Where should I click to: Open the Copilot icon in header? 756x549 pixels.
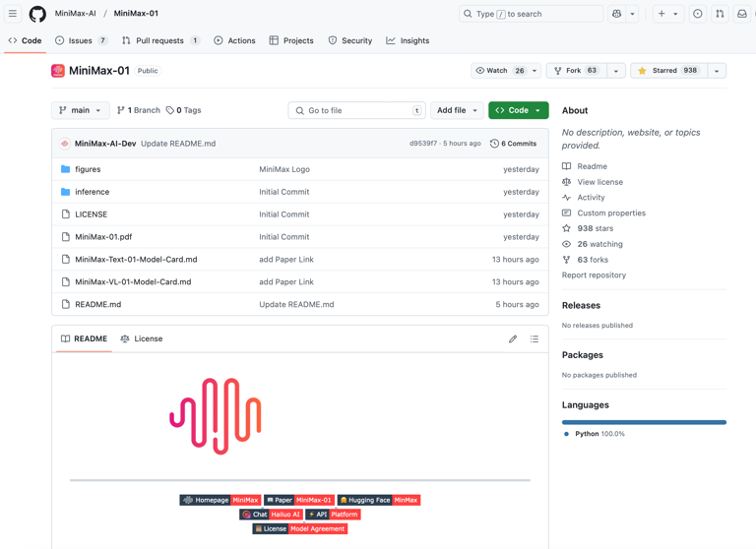tap(617, 14)
